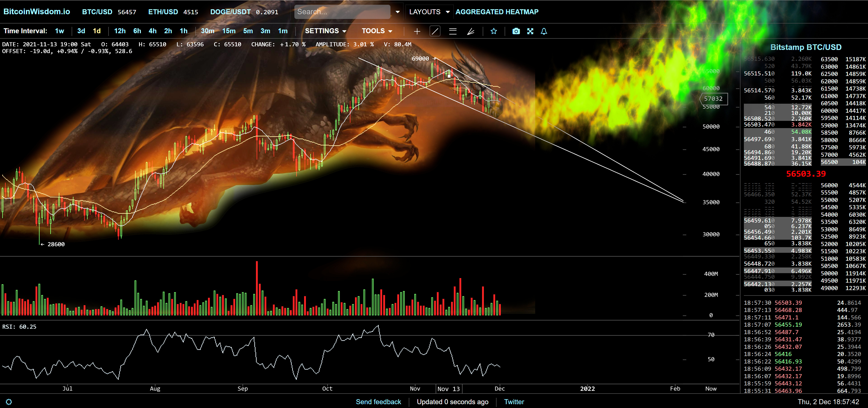Image resolution: width=868 pixels, height=408 pixels.
Task: Set time interval to 3d
Action: pyautogui.click(x=81, y=31)
